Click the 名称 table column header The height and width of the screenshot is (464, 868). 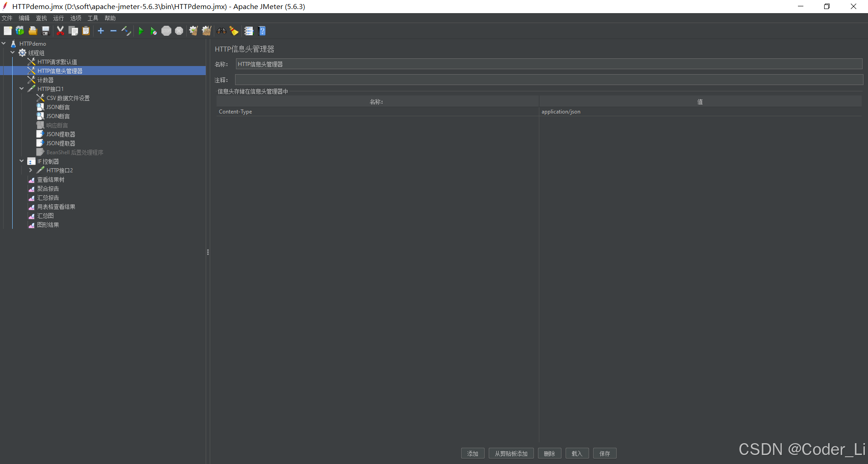pos(377,102)
